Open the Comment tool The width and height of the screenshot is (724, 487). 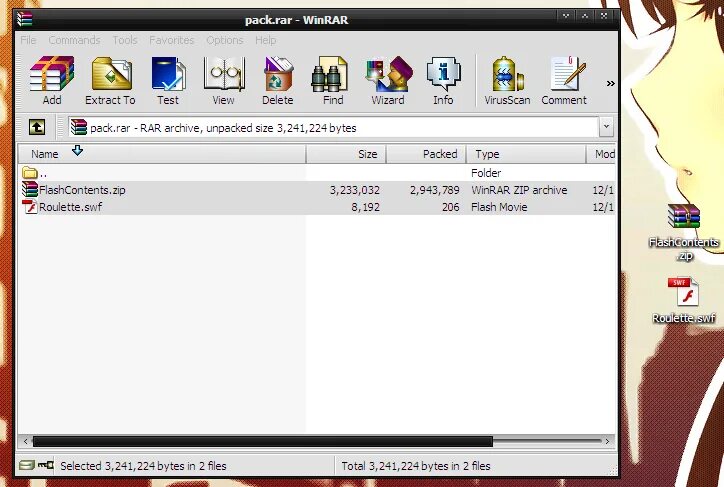564,80
